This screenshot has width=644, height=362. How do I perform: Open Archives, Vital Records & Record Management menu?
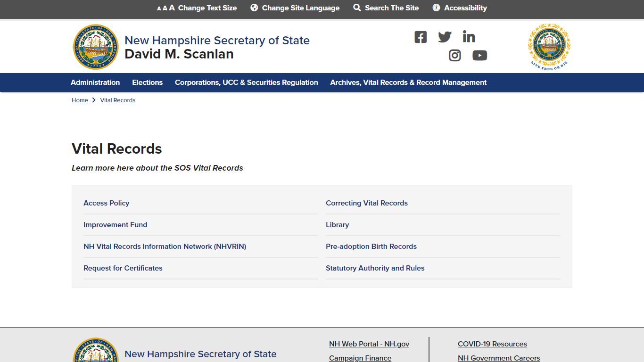[x=408, y=82]
